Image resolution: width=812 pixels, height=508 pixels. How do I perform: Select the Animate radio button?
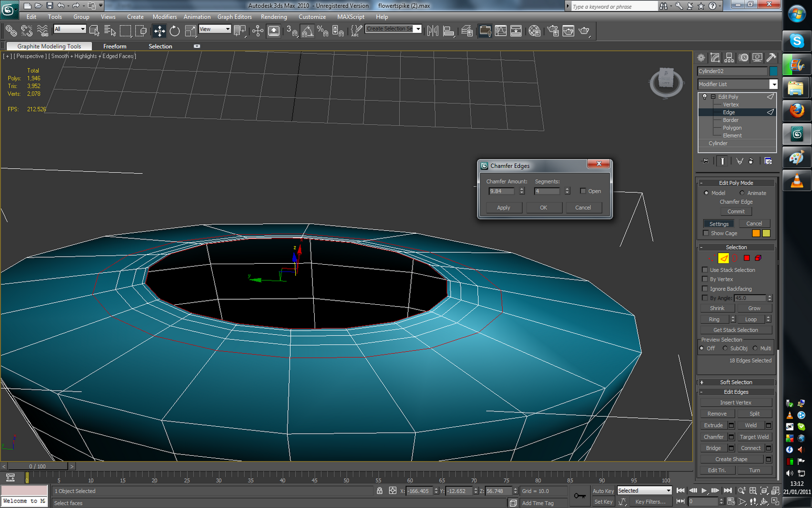click(x=742, y=193)
